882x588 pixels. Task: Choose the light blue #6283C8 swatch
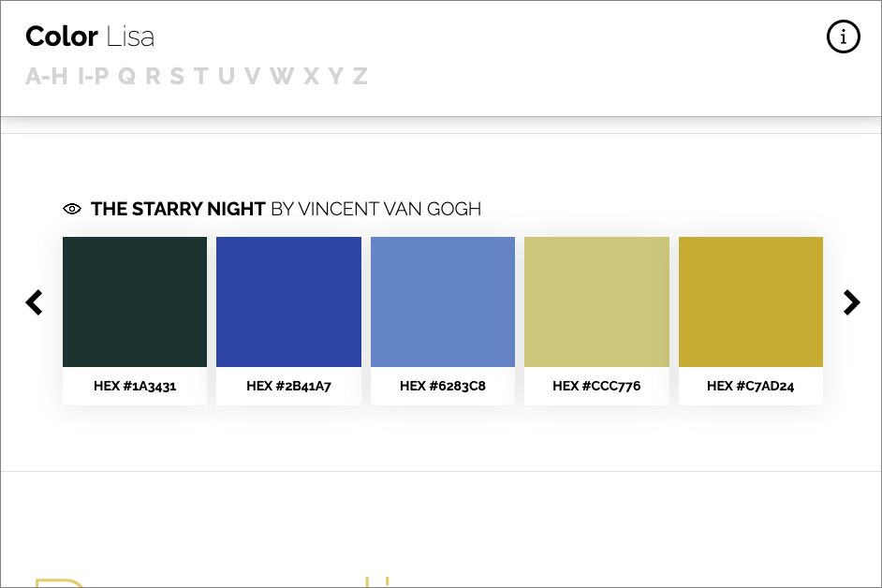point(443,301)
